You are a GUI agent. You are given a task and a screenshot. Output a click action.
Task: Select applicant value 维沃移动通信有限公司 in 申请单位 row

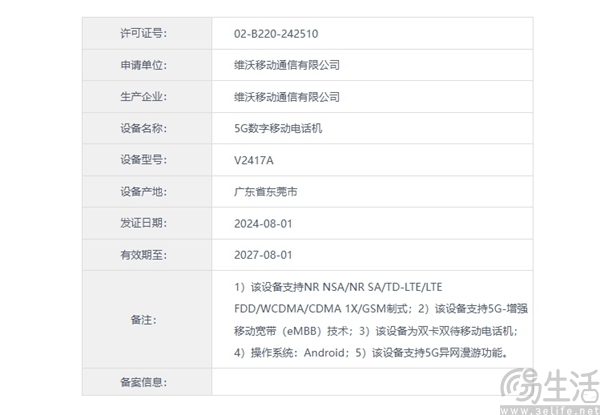pos(287,65)
